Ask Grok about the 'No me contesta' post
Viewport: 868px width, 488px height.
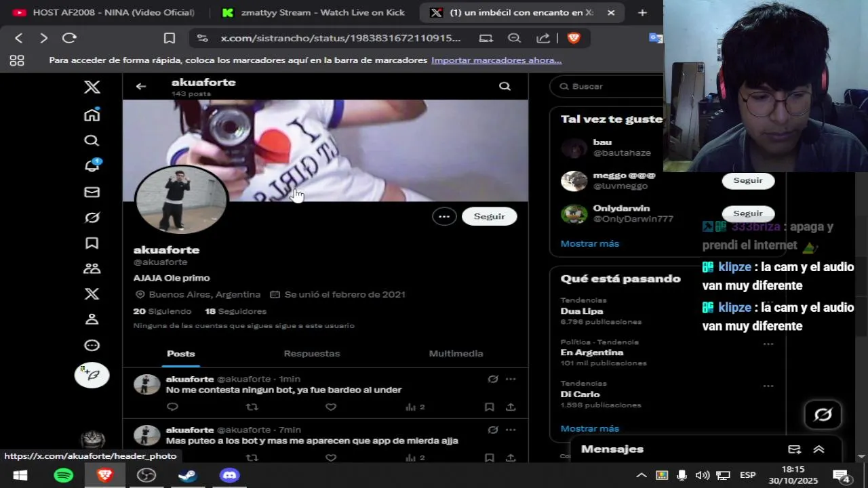[493, 379]
